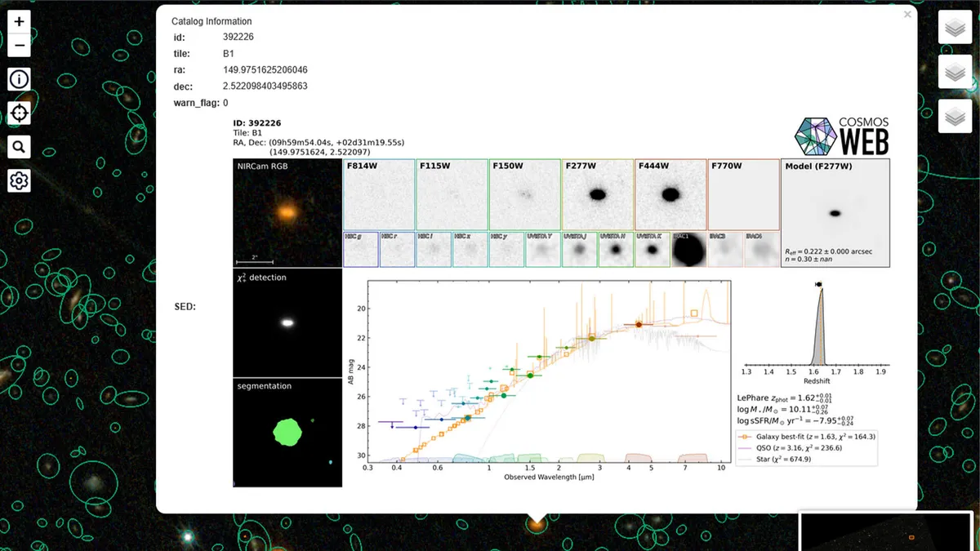Click the crosshair target icon
This screenshot has width=980, height=551.
click(x=20, y=113)
